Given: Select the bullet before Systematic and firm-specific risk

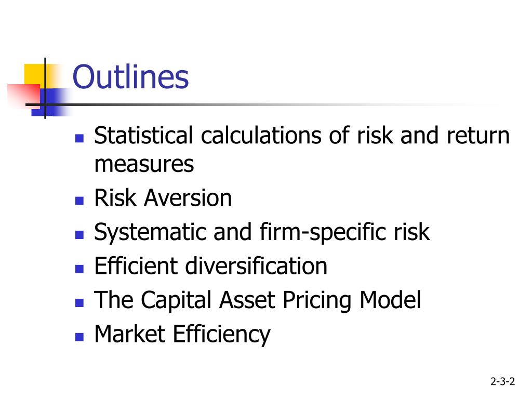Looking at the screenshot, I should point(79,235).
